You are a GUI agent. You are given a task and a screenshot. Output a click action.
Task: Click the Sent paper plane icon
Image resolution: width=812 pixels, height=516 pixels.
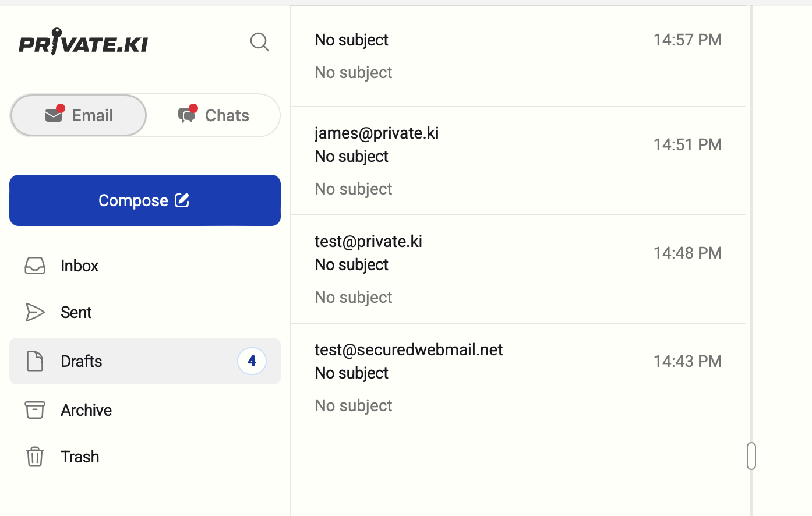(x=35, y=312)
